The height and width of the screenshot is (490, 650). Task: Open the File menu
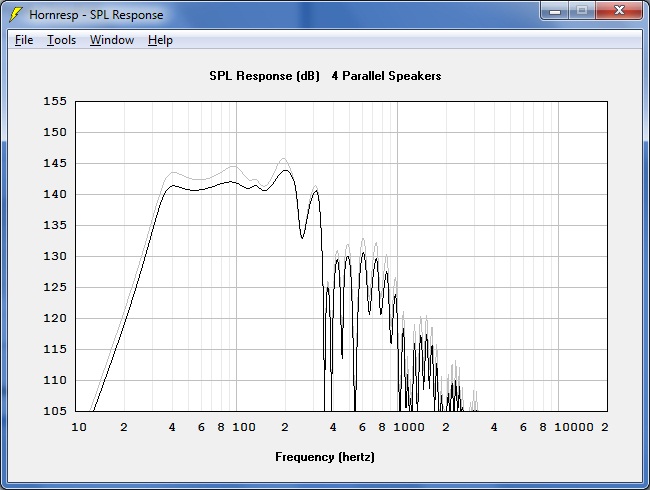coord(24,40)
